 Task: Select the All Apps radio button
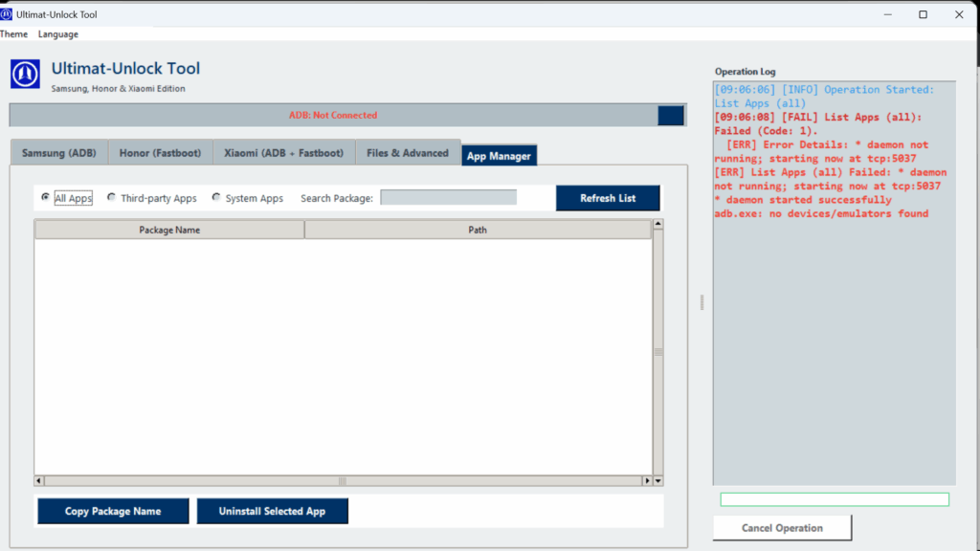click(x=46, y=198)
